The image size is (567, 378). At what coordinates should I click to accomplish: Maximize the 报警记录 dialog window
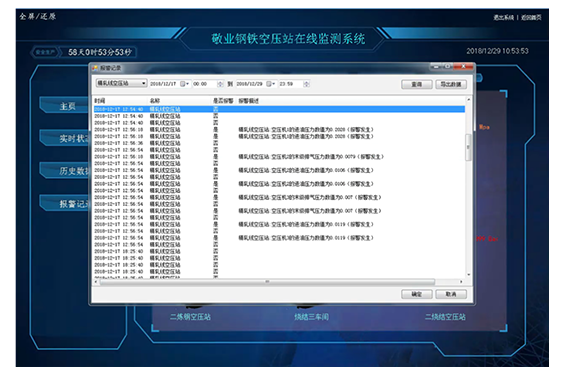[x=448, y=67]
